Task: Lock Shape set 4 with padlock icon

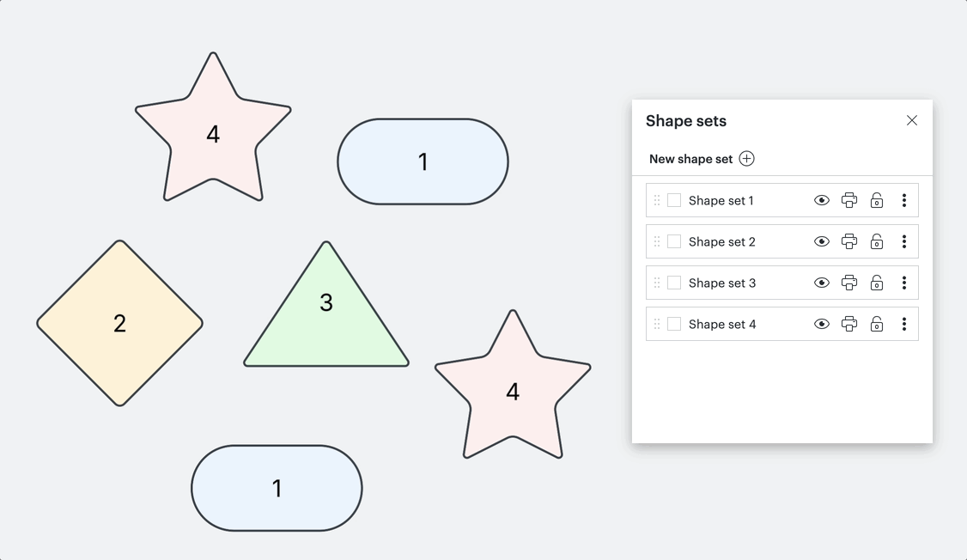Action: coord(876,325)
